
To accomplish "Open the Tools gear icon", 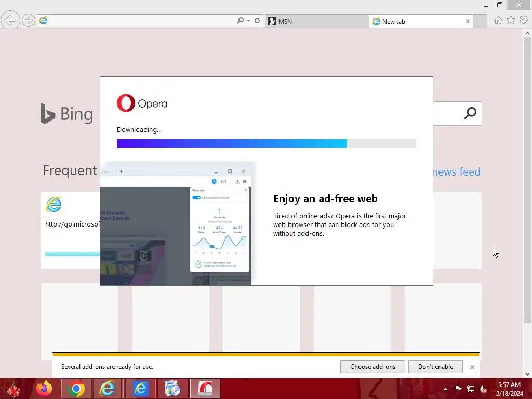I will point(524,20).
